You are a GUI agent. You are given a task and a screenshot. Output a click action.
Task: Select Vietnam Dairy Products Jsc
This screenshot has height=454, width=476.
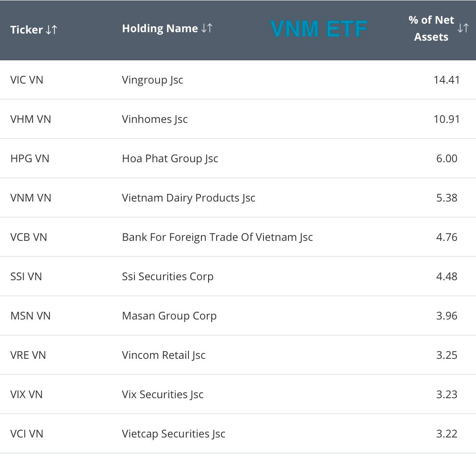coord(188,198)
